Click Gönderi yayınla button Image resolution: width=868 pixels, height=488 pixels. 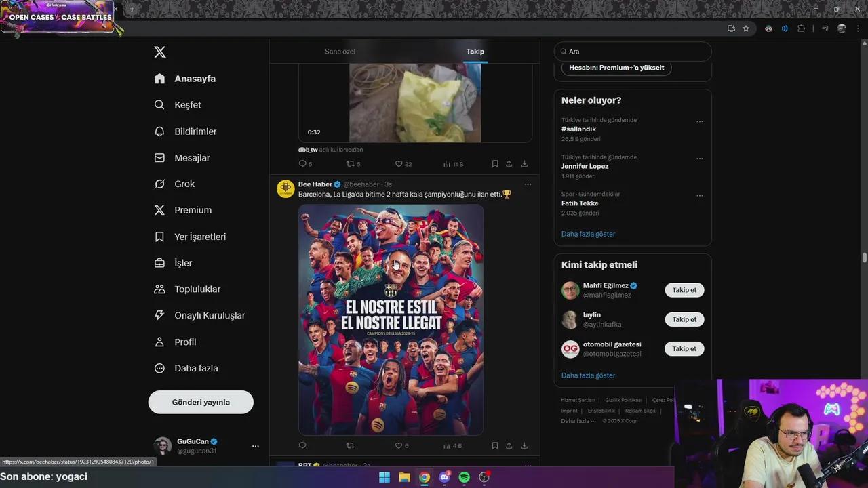201,402
